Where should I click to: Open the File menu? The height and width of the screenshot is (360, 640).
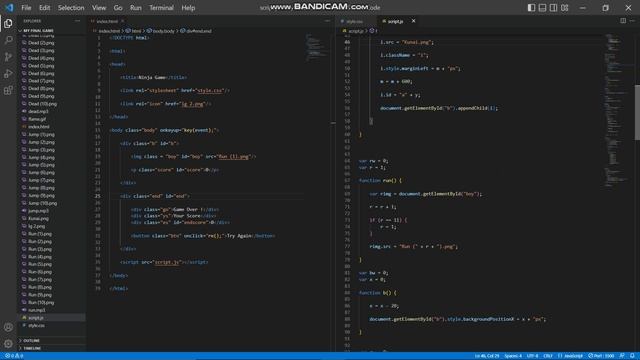(26, 8)
